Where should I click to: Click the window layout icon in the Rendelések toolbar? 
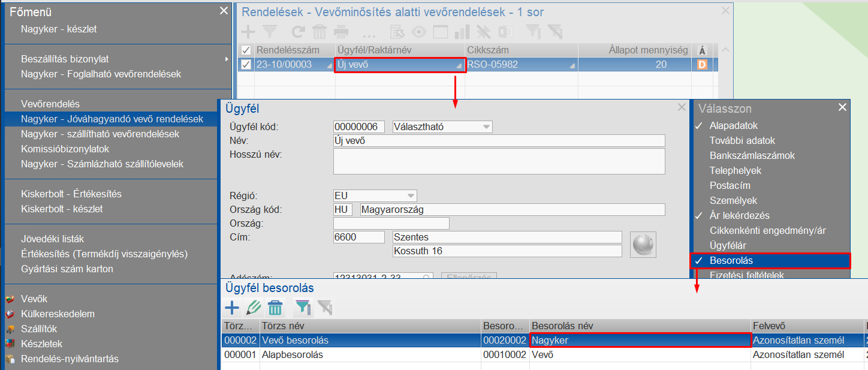440,32
